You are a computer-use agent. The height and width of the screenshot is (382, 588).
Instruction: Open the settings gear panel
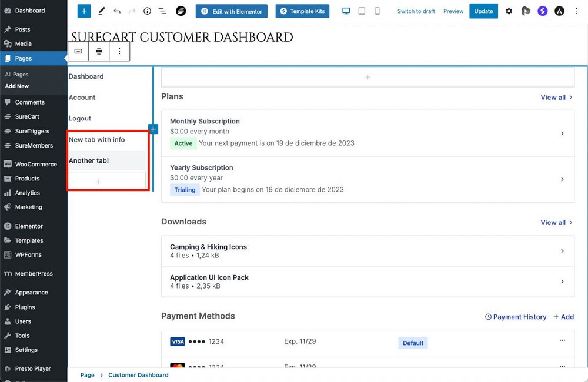(x=509, y=11)
